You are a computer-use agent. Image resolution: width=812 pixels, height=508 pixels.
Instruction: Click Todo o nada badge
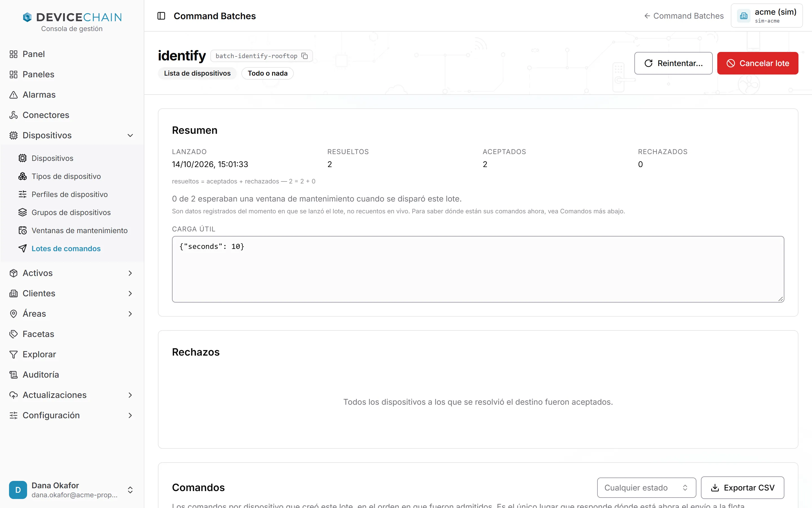267,73
